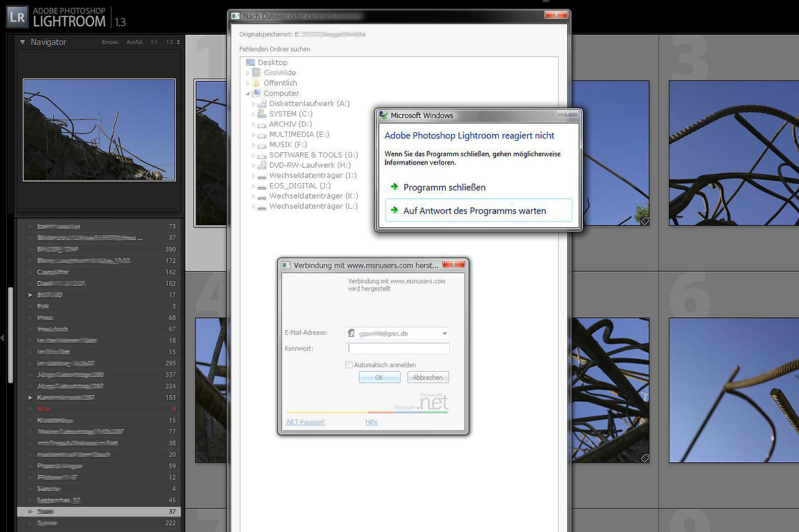The image size is (799, 532).
Task: Select the folder with 222 photos
Action: pyautogui.click(x=99, y=523)
